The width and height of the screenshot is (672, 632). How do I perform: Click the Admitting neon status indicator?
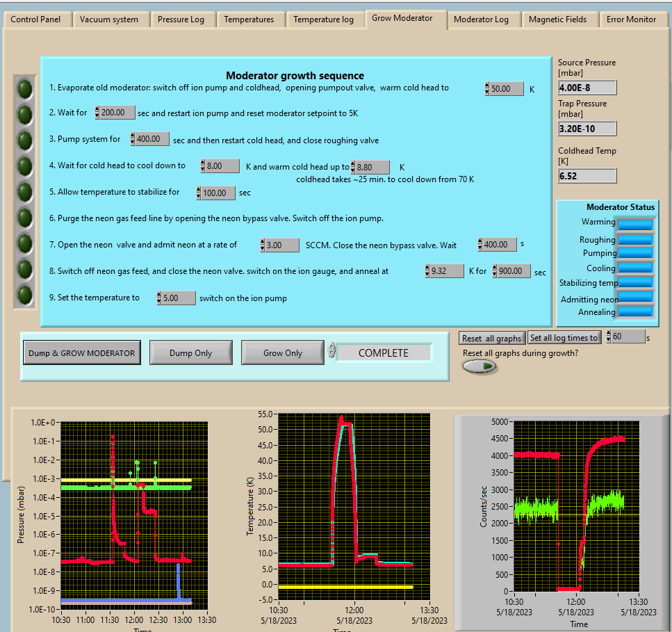[635, 297]
